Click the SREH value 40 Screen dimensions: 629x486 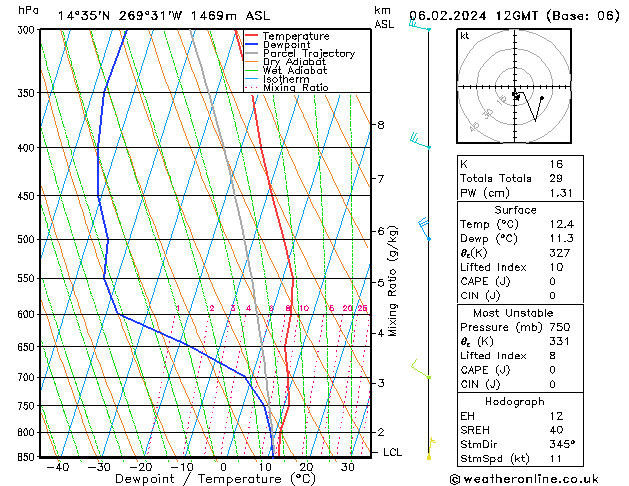(556, 430)
